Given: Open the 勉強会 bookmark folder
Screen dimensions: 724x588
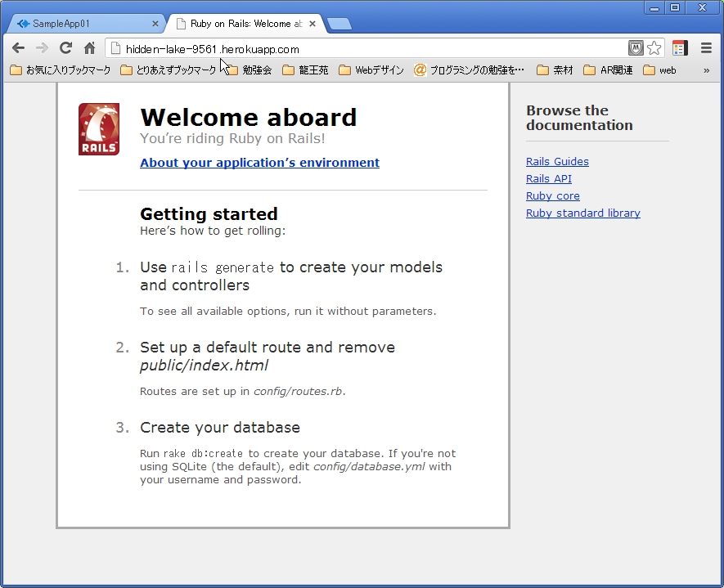Looking at the screenshot, I should point(249,70).
